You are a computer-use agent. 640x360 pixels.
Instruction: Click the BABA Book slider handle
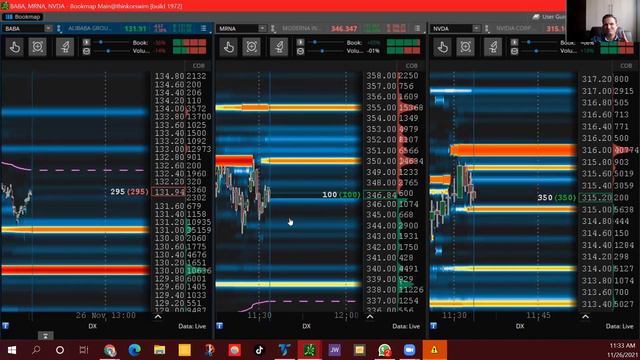[x=101, y=42]
